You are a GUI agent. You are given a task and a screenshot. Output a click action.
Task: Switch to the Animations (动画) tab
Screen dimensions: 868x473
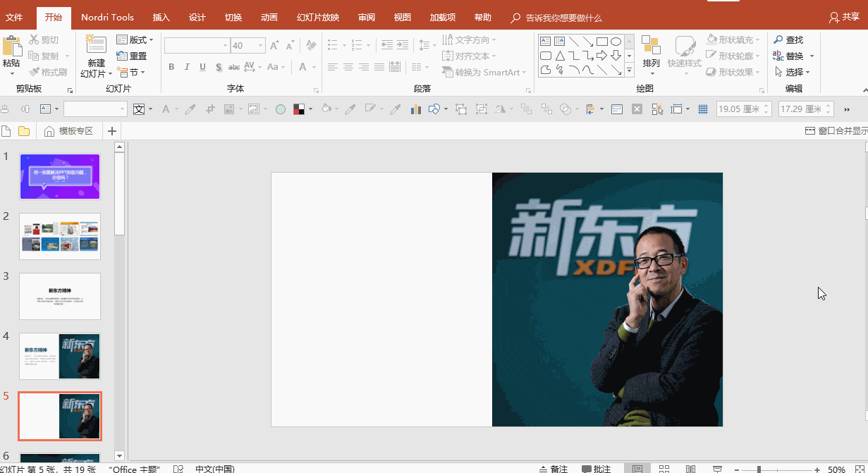pyautogui.click(x=269, y=18)
